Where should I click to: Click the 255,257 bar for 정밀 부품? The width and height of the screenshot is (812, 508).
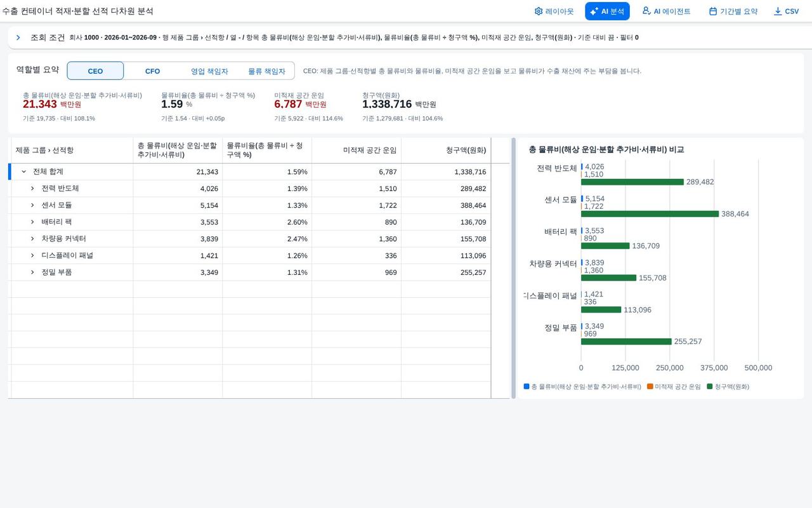click(626, 342)
